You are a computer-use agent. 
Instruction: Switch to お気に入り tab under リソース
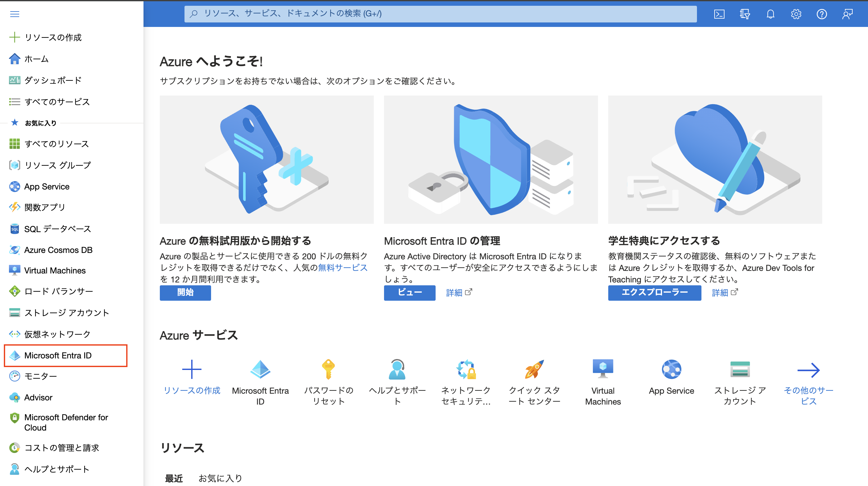(220, 478)
